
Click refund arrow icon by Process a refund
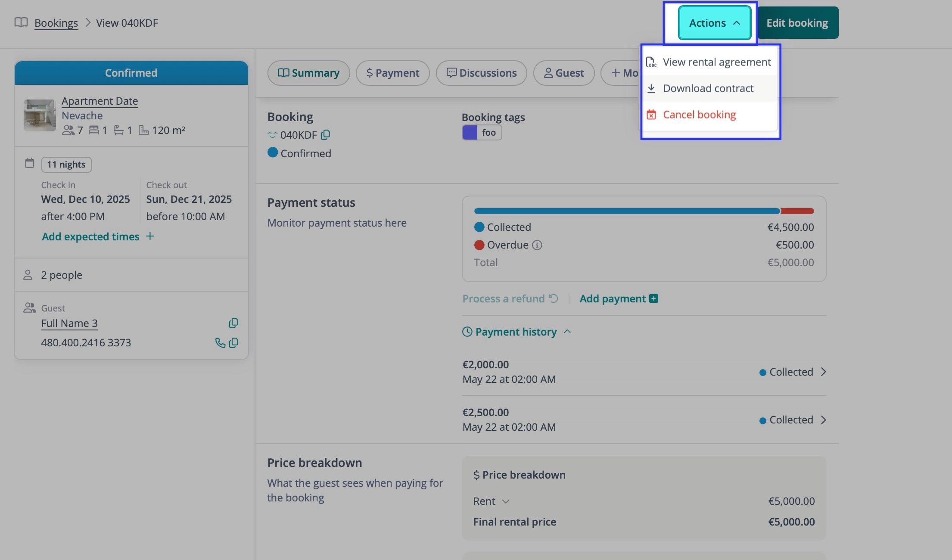(x=554, y=299)
